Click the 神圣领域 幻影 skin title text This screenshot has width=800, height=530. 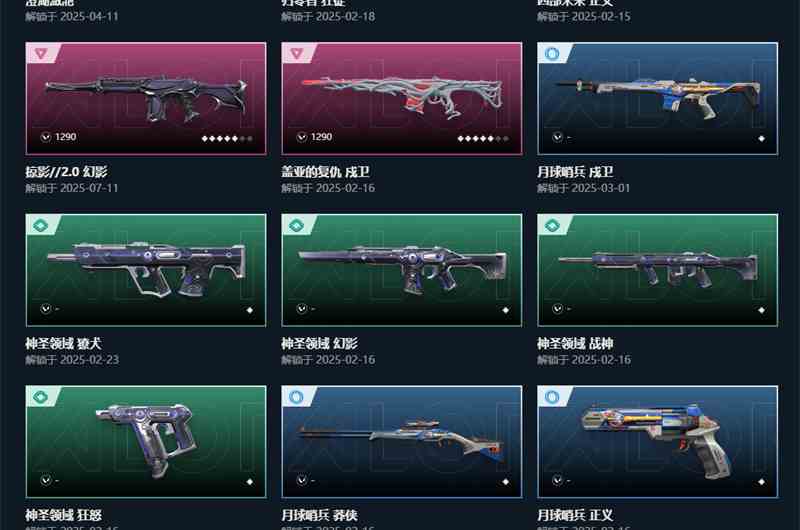coord(319,343)
